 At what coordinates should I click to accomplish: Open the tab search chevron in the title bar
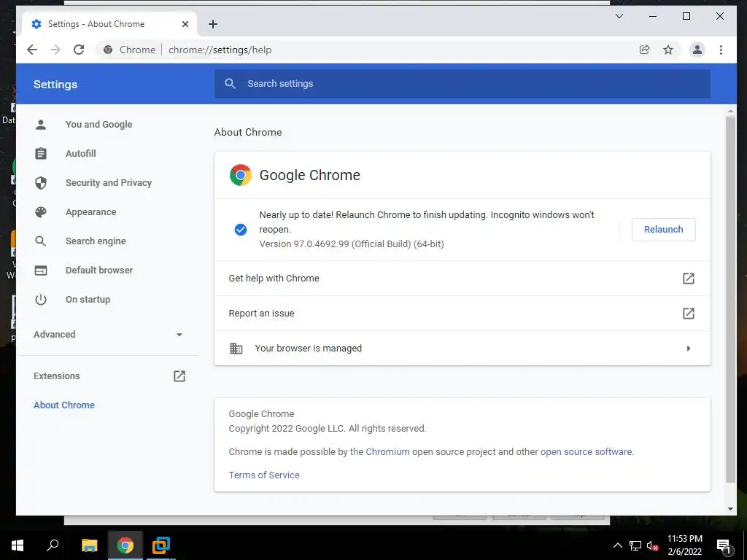[x=619, y=16]
